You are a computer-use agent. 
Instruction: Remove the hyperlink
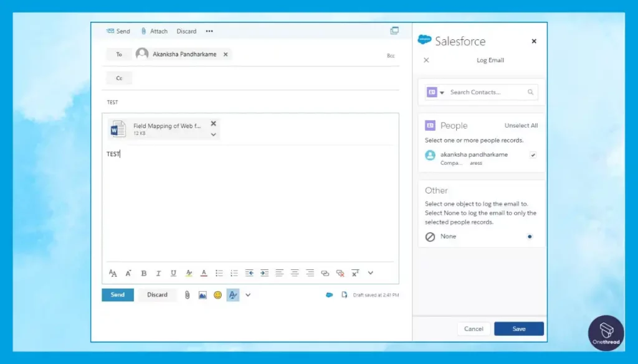[340, 273]
